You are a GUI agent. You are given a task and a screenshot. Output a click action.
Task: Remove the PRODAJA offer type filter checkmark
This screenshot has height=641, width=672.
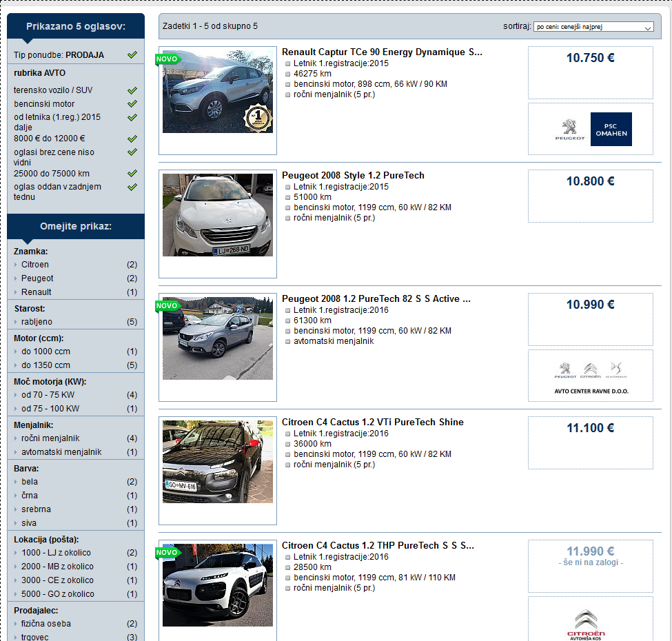click(132, 55)
